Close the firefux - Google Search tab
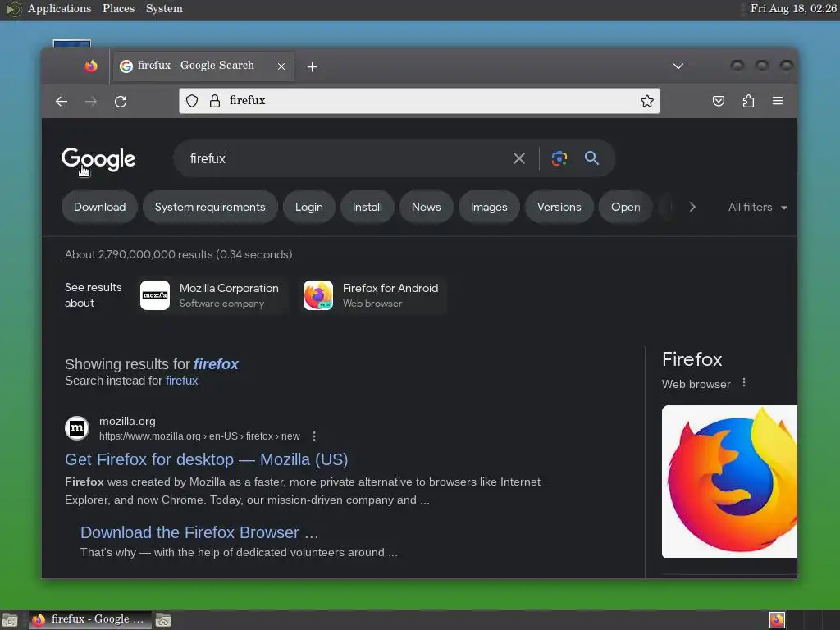This screenshot has height=630, width=840. [281, 66]
